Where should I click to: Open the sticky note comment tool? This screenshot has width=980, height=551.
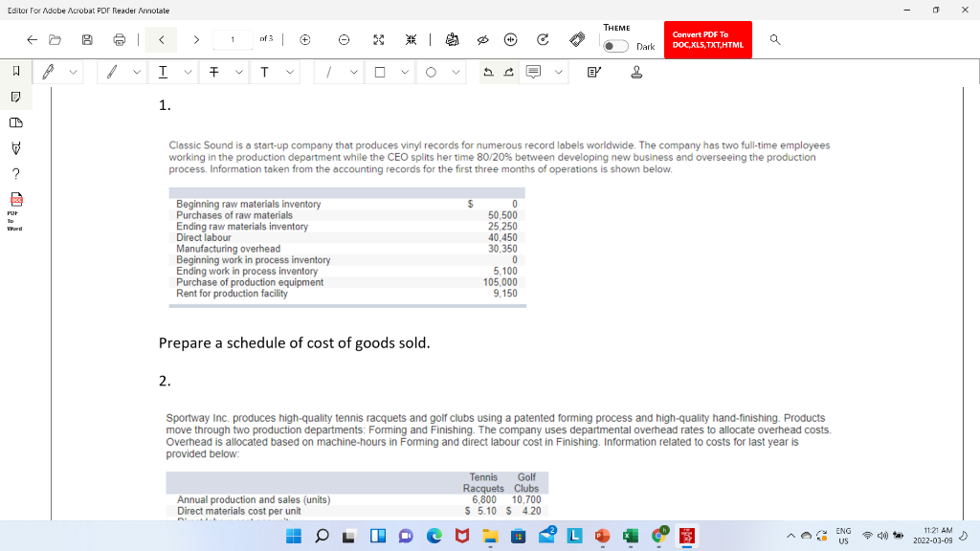pos(533,72)
